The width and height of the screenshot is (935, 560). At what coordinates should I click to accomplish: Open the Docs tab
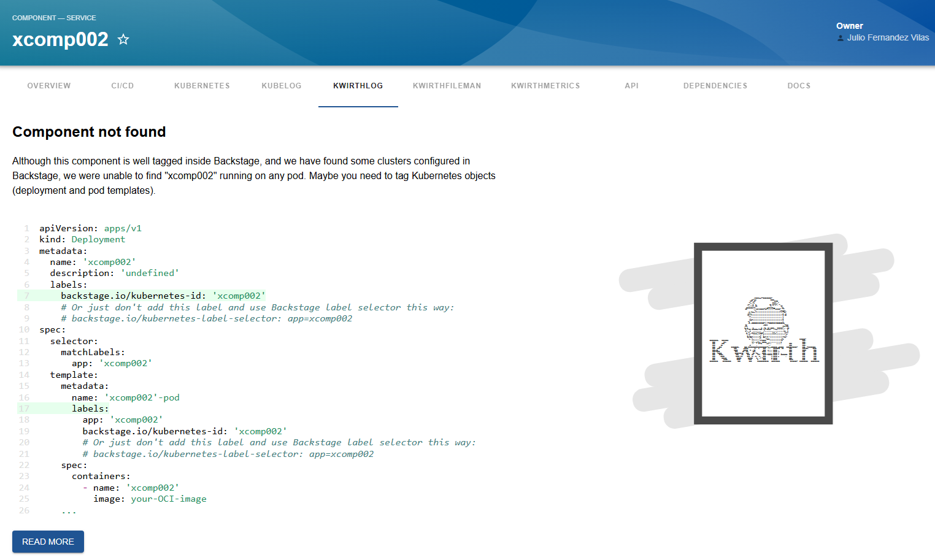click(x=799, y=86)
